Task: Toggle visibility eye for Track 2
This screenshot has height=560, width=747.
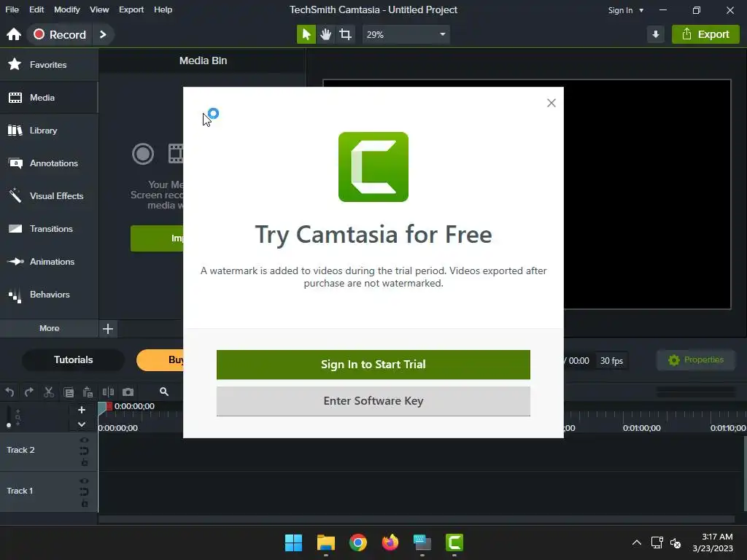Action: point(84,440)
